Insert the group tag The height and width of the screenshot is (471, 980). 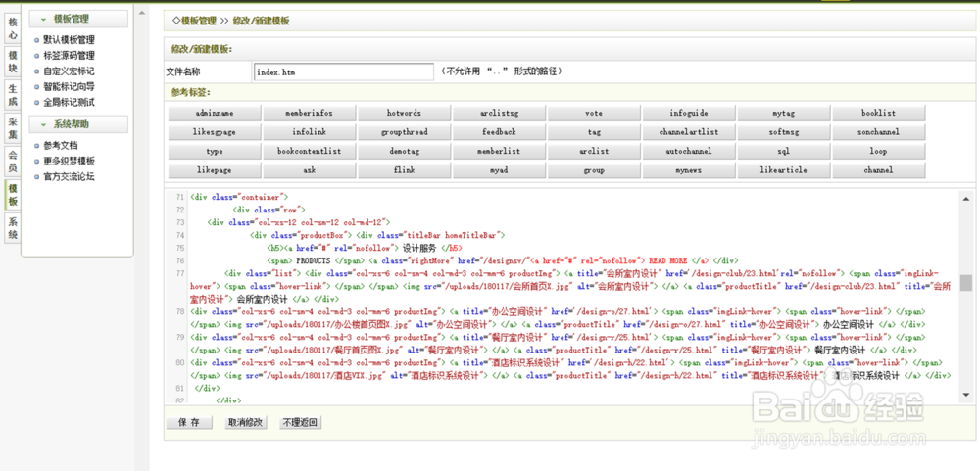(594, 170)
